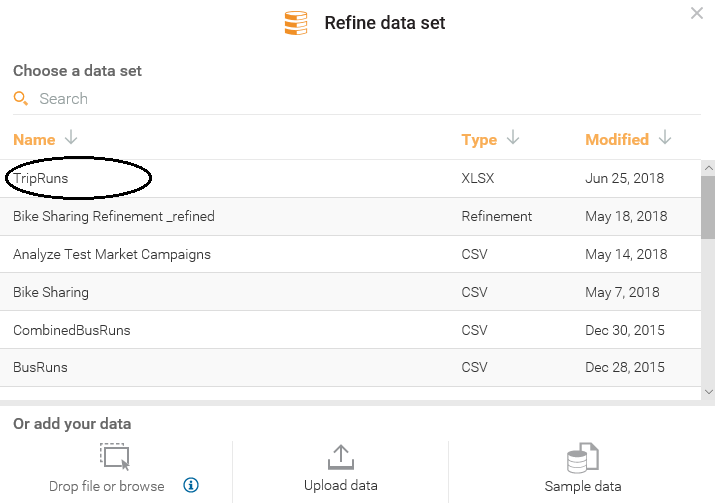This screenshot has width=715, height=503.
Task: Open the BusRuns data set
Action: click(x=41, y=367)
